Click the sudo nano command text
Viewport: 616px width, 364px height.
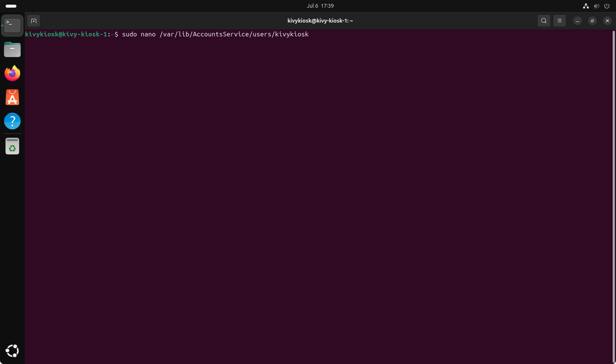tap(139, 34)
